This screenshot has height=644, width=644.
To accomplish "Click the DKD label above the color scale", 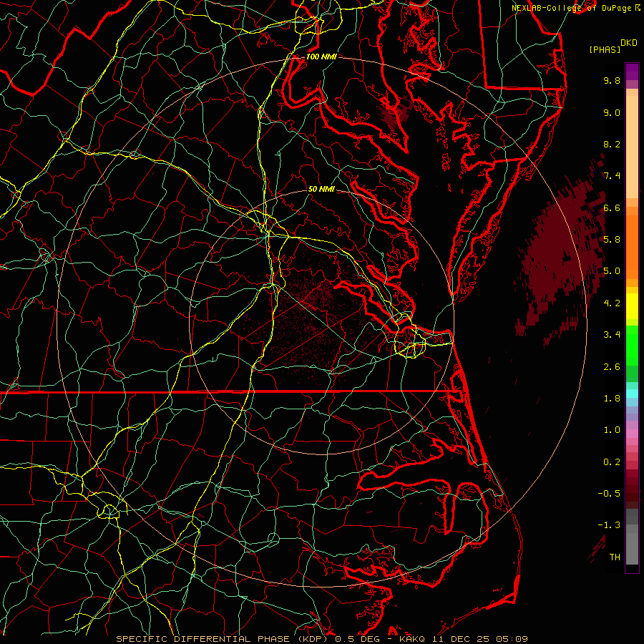I will pos(629,43).
